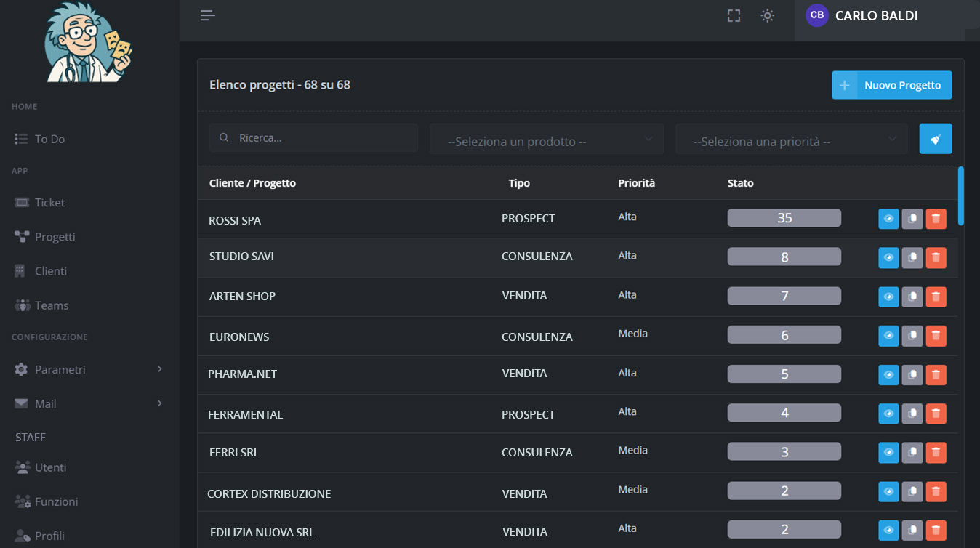980x548 pixels.
Task: Click the mad scientist logo
Action: click(x=89, y=42)
